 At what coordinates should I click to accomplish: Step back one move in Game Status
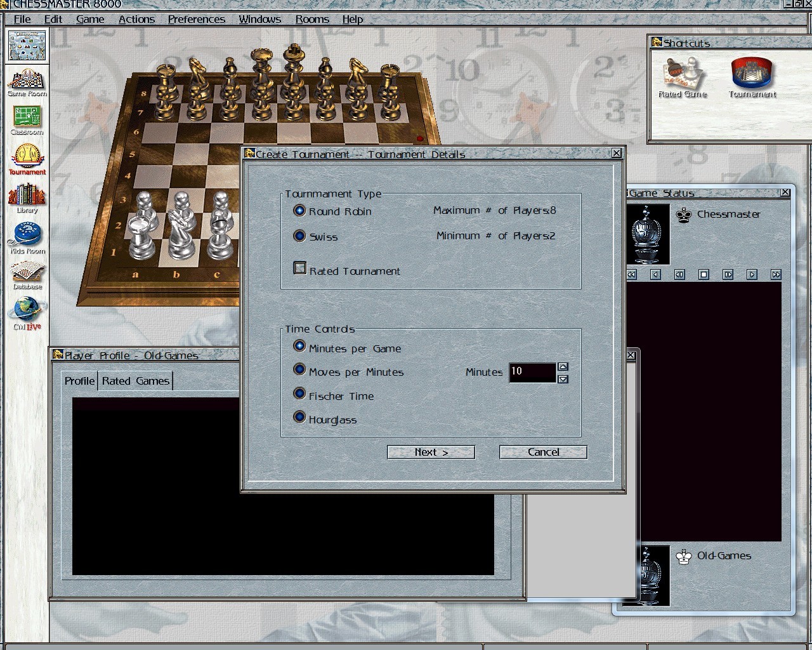656,275
